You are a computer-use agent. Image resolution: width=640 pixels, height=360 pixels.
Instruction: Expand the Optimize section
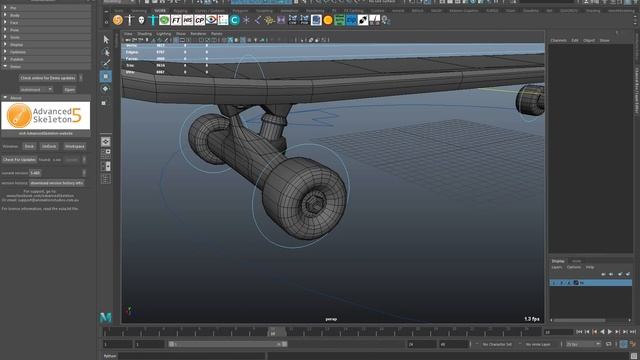46,52
